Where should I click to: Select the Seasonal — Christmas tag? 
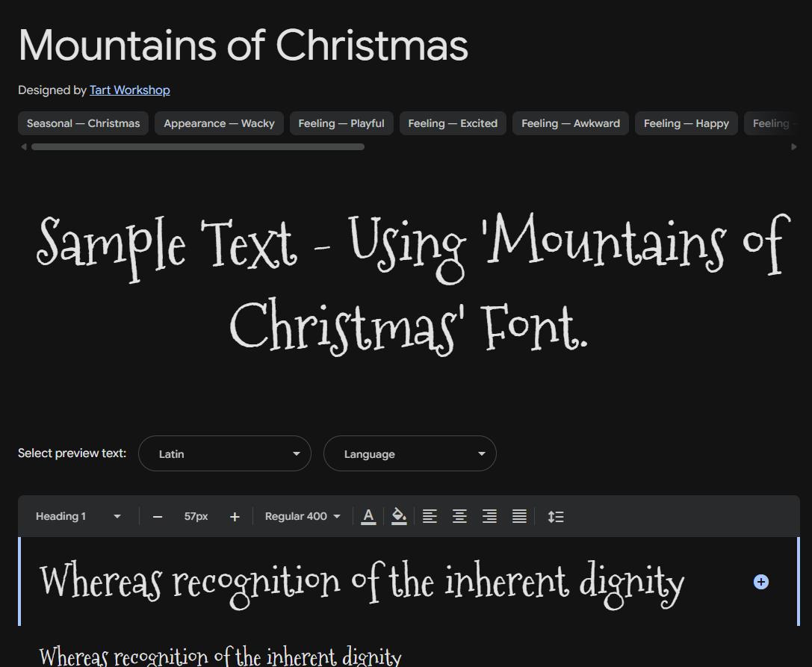pyautogui.click(x=84, y=123)
